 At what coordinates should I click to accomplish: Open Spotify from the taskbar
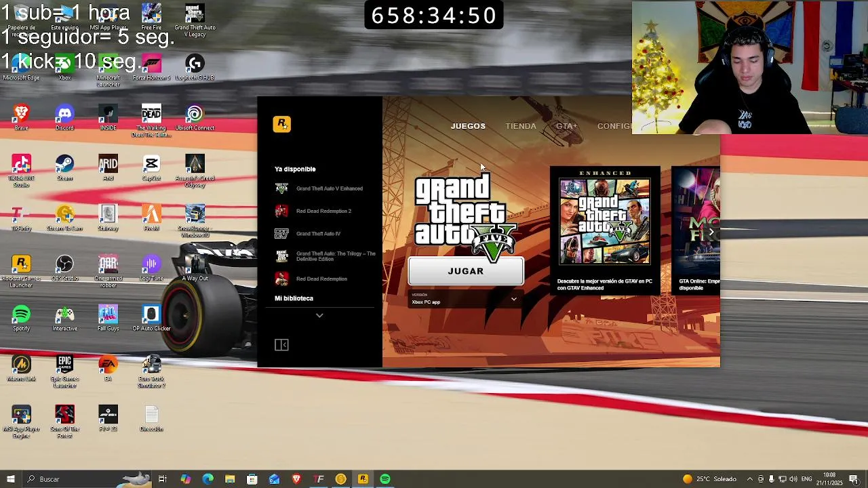click(x=385, y=479)
